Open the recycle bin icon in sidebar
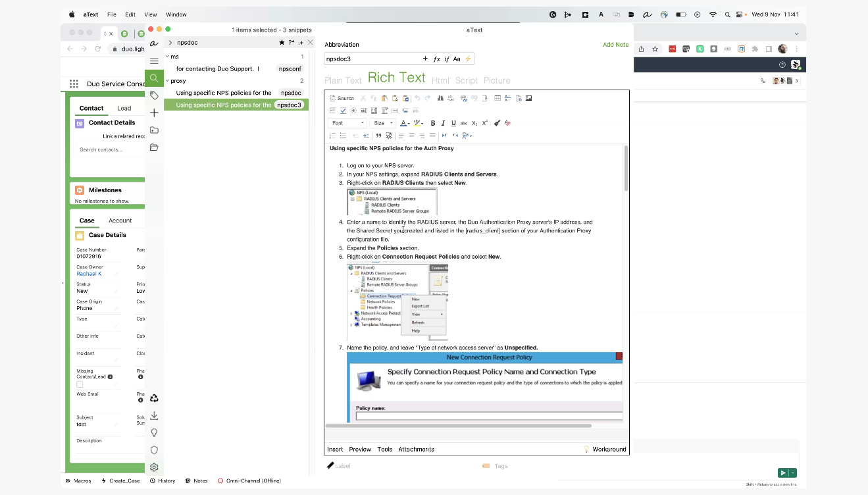The image size is (868, 495). (x=154, y=398)
